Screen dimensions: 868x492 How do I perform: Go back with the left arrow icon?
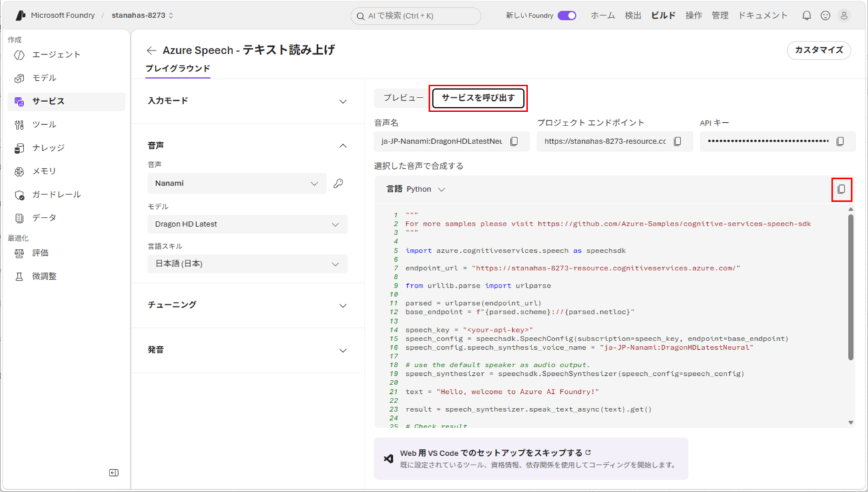pos(152,50)
